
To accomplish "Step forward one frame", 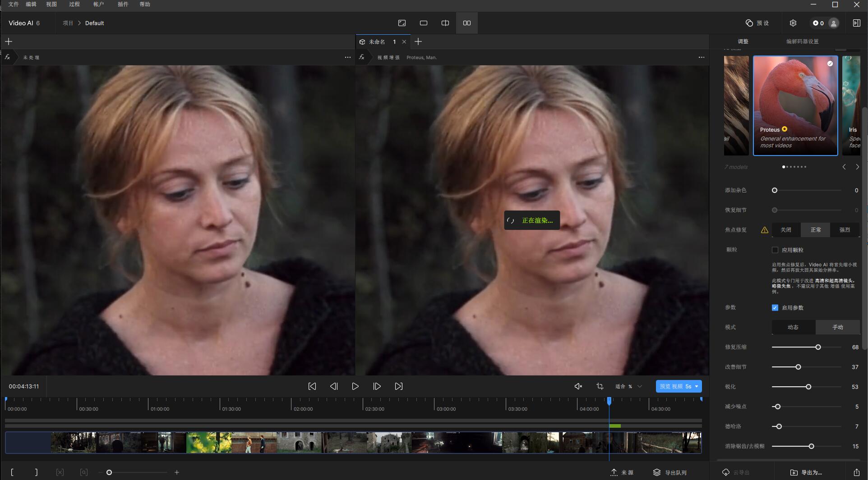I will tap(377, 386).
